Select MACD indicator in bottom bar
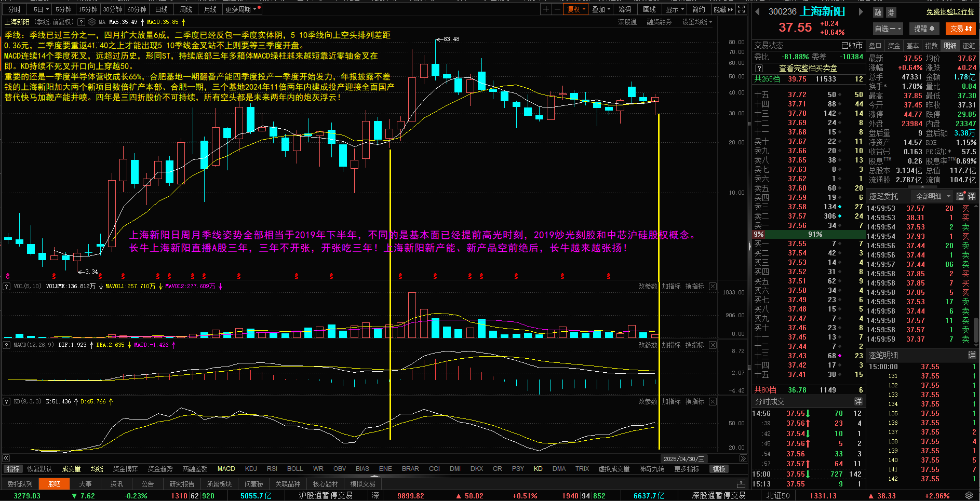 (226, 469)
